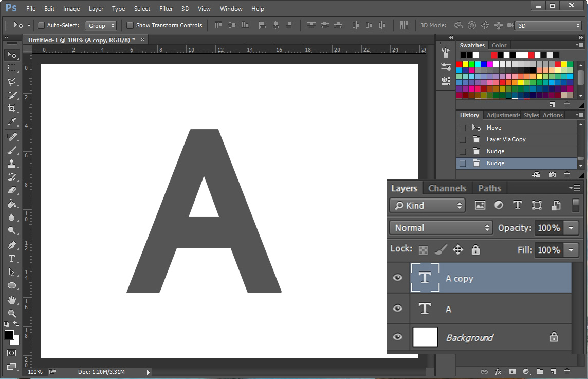Image resolution: width=588 pixels, height=379 pixels.
Task: Select the Brush tool
Action: click(12, 150)
